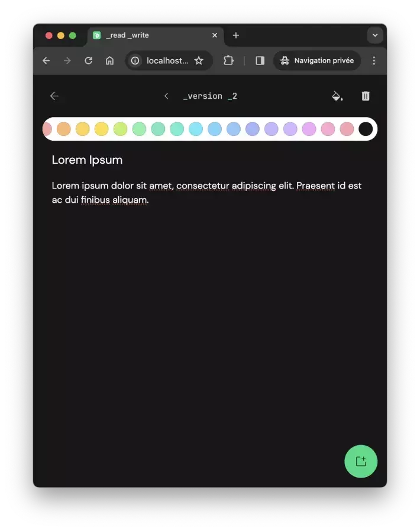Open a new browser tab
The image size is (420, 532).
pyautogui.click(x=236, y=35)
